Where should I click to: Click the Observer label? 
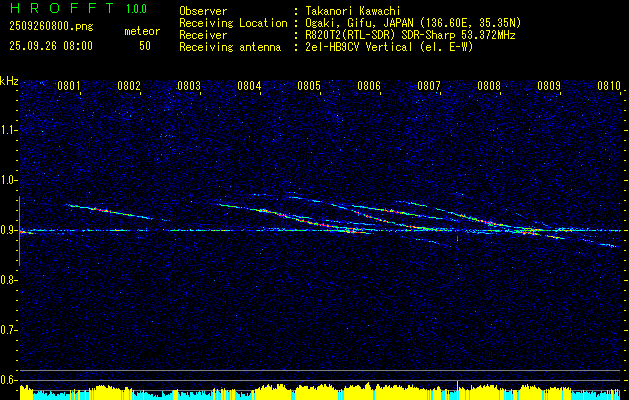[203, 11]
